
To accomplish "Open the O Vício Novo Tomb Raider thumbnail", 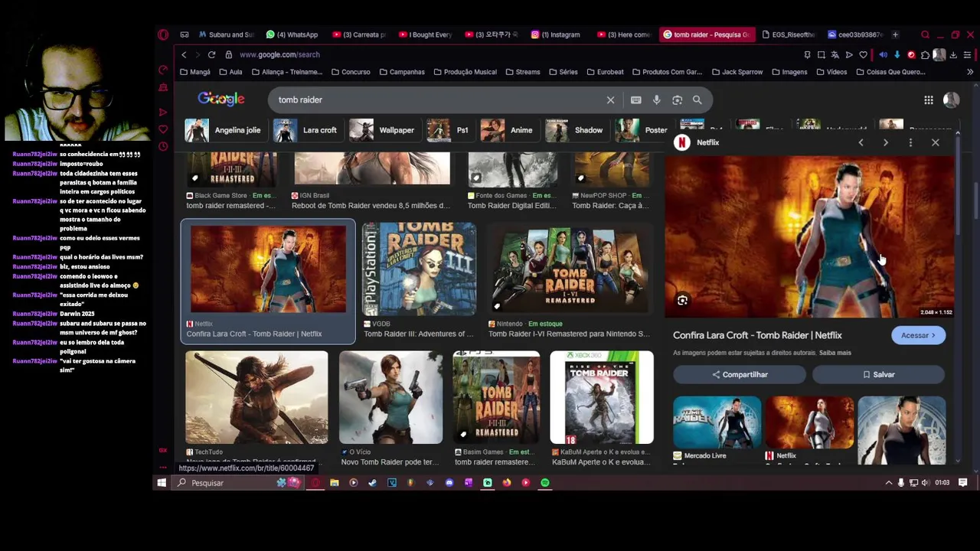I will click(390, 397).
